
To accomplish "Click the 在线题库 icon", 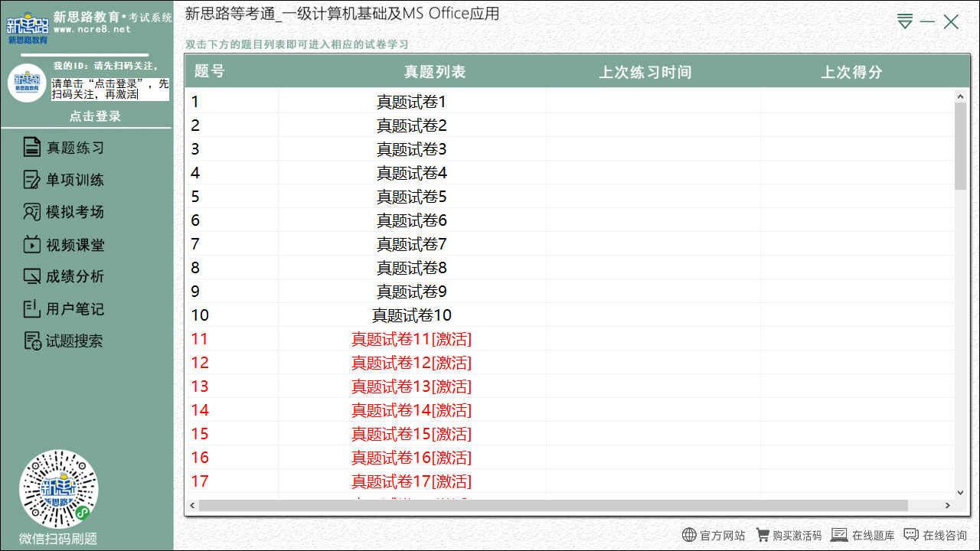I will [839, 535].
